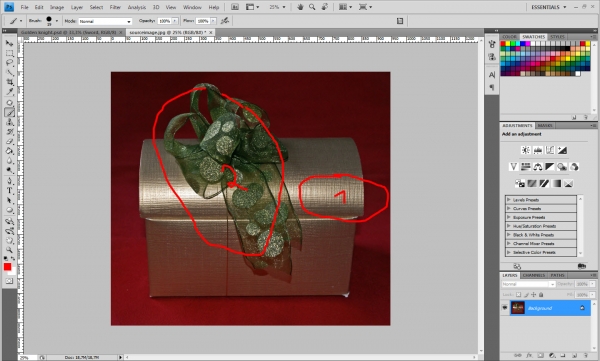Add a Brightness/Contrast adjustment

526,150
